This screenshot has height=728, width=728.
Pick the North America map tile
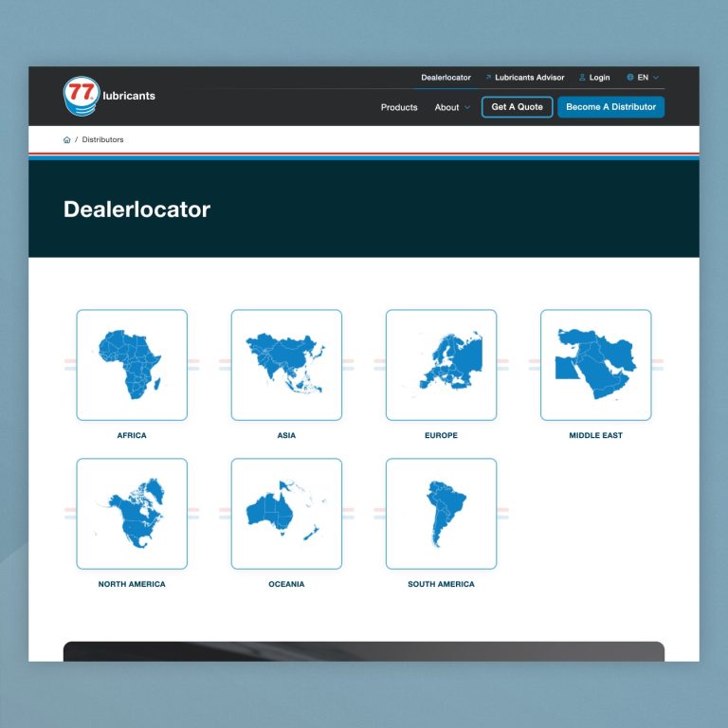[x=132, y=514]
